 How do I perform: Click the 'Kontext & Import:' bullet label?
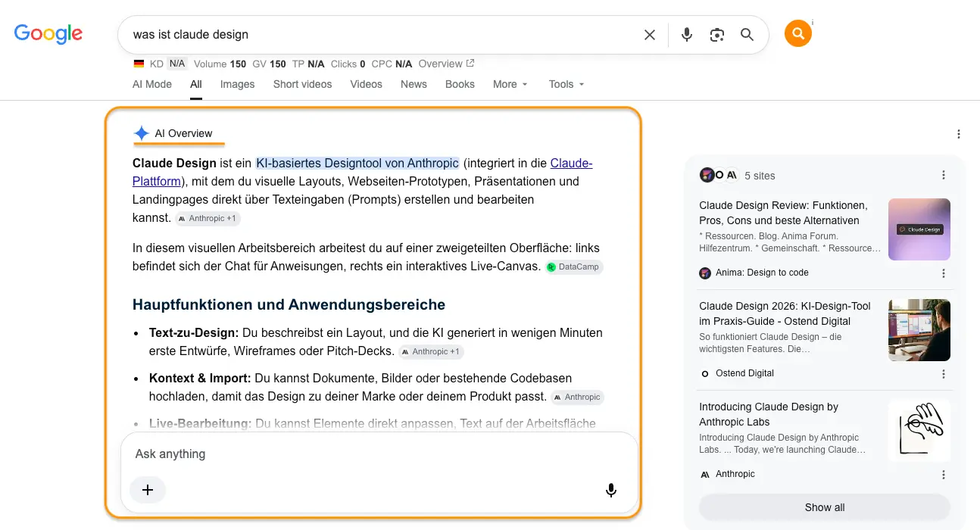(200, 378)
